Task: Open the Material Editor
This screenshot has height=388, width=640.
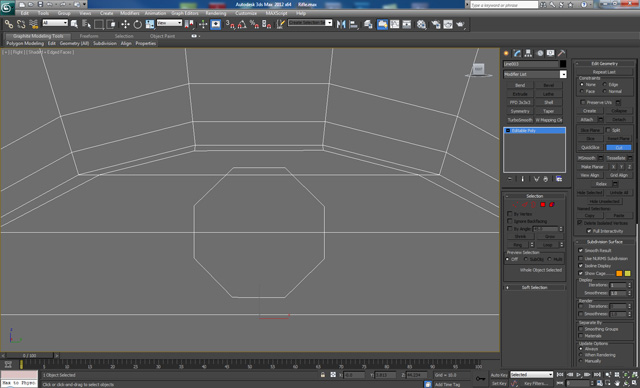Action: [422, 24]
